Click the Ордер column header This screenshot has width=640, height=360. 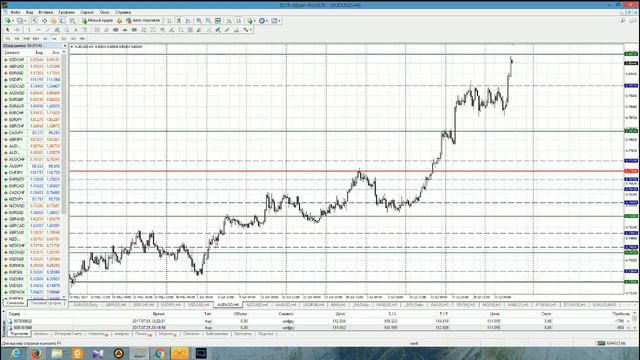point(14,314)
